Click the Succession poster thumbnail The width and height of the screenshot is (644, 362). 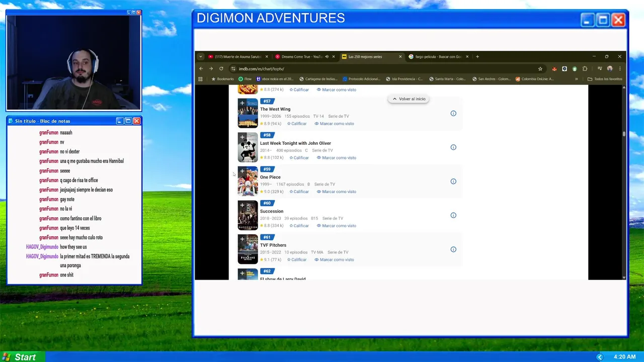(248, 215)
